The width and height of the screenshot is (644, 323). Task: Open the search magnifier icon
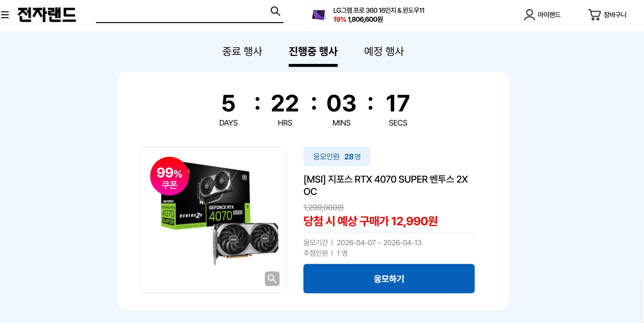point(275,11)
